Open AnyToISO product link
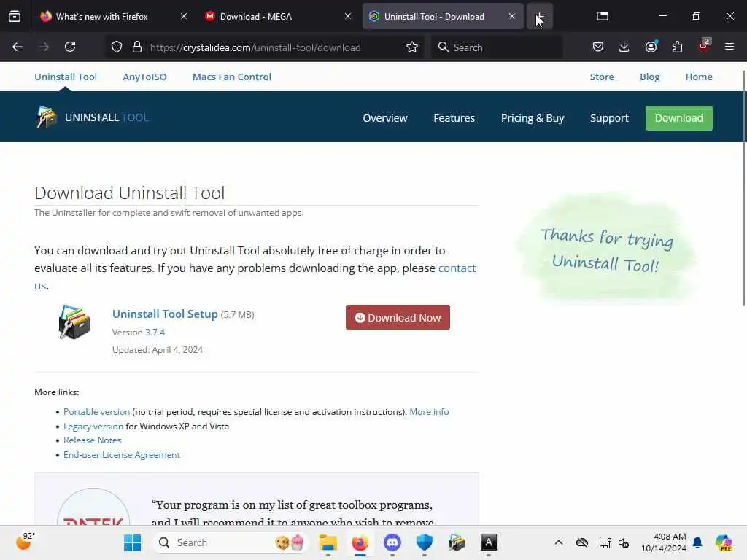Screen dimensions: 747x560 (144, 77)
